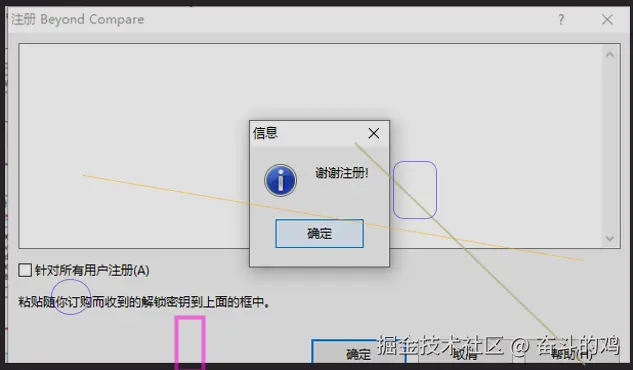The height and width of the screenshot is (370, 633).
Task: Click the 谢谢注册! message text
Action: click(x=342, y=173)
